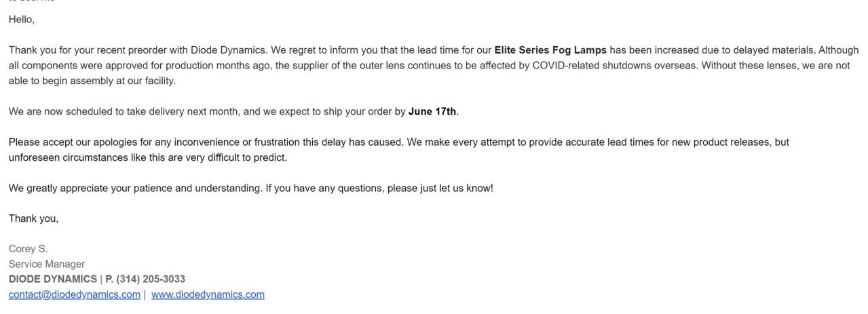This screenshot has height=314, width=868.
Task: Click the words unforeseen circumstances like this
Action: click(x=86, y=157)
